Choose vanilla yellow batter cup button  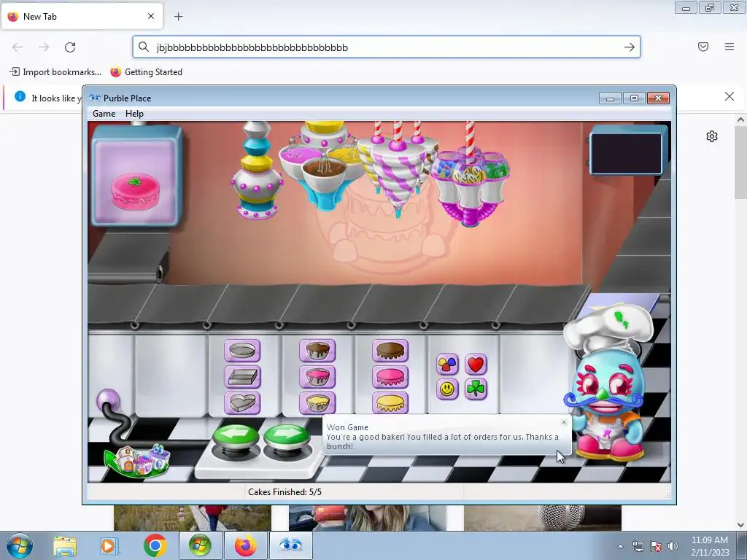(317, 402)
